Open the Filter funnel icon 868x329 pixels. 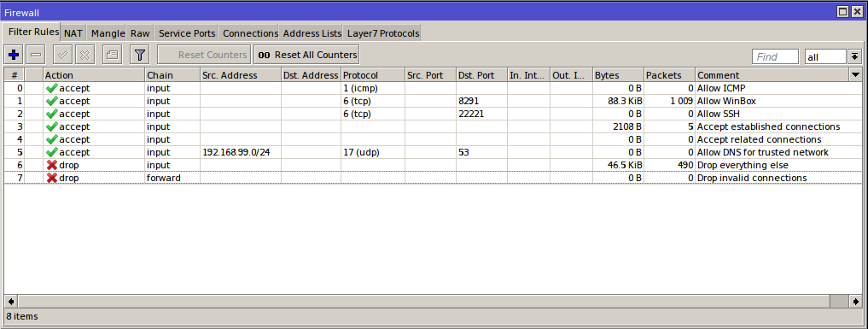point(140,55)
